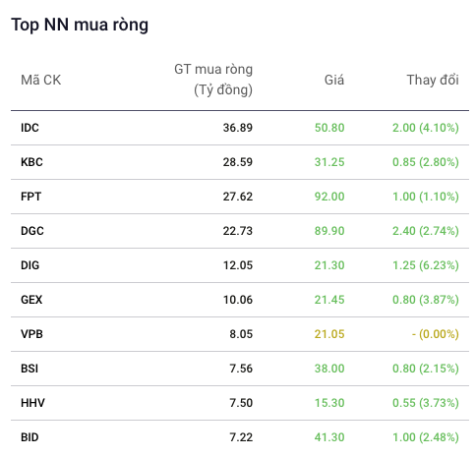Select the VPB stock code

tap(31, 334)
